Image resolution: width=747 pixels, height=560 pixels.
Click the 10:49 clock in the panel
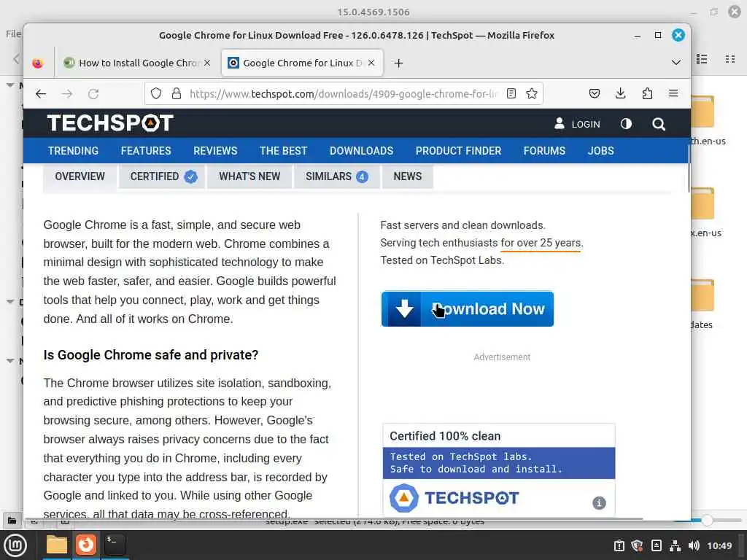[x=719, y=545]
